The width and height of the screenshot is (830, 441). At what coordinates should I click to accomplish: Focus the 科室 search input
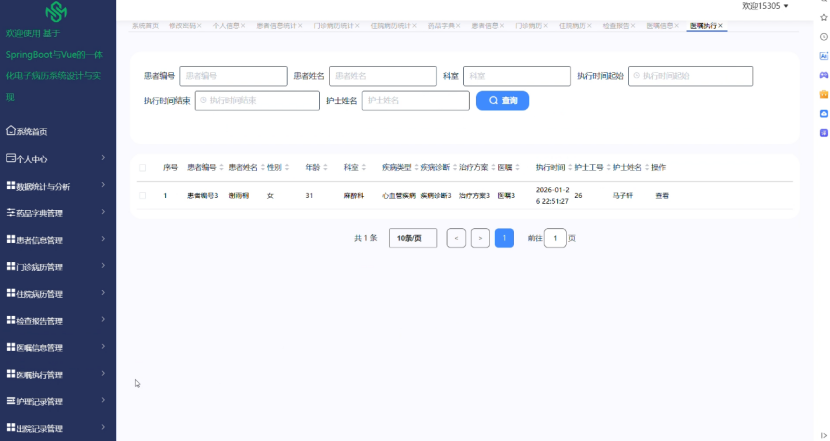click(x=517, y=76)
